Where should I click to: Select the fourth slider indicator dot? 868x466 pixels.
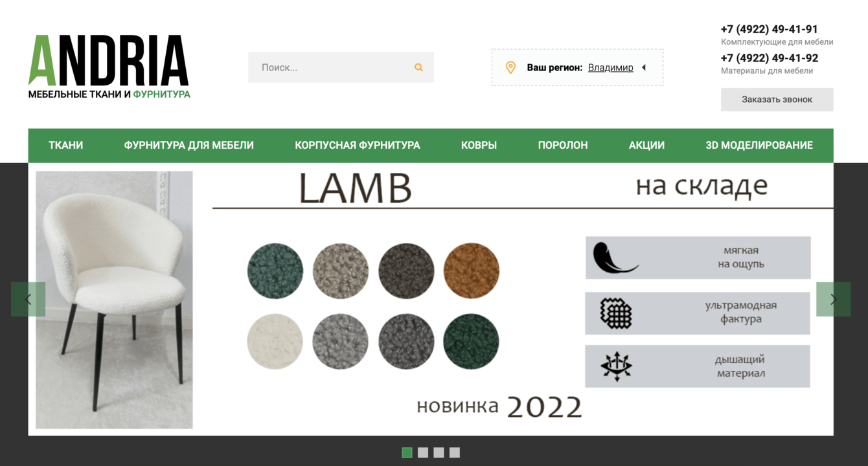pyautogui.click(x=455, y=452)
